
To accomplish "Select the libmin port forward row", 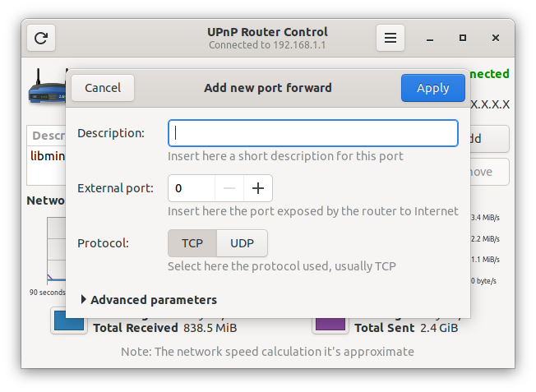I will click(48, 156).
